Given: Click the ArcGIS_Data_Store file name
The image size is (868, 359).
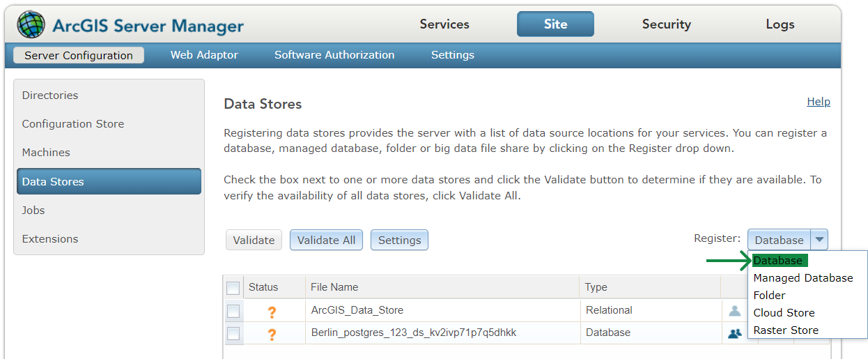Looking at the screenshot, I should [x=357, y=310].
